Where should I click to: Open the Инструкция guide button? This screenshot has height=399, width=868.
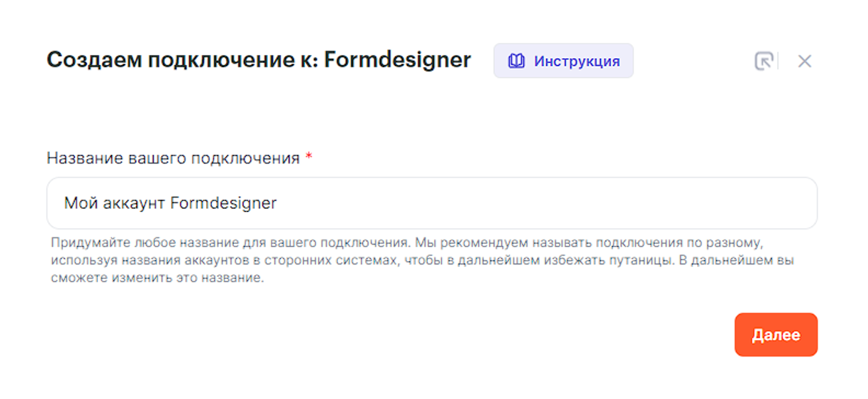point(563,61)
